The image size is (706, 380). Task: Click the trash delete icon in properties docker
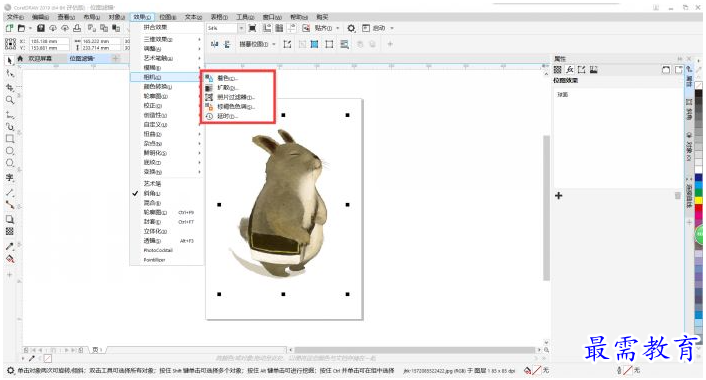(678, 195)
